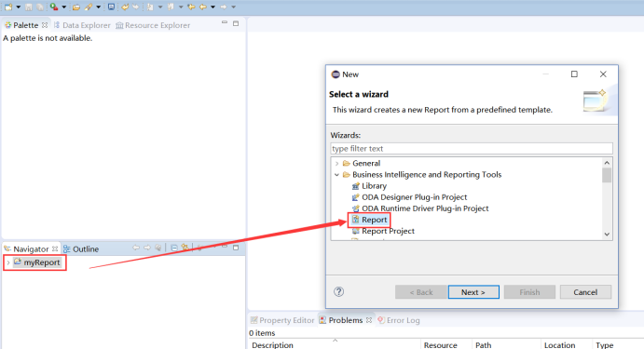Expand the myReport project node
This screenshot has width=644, height=349.
[8, 262]
